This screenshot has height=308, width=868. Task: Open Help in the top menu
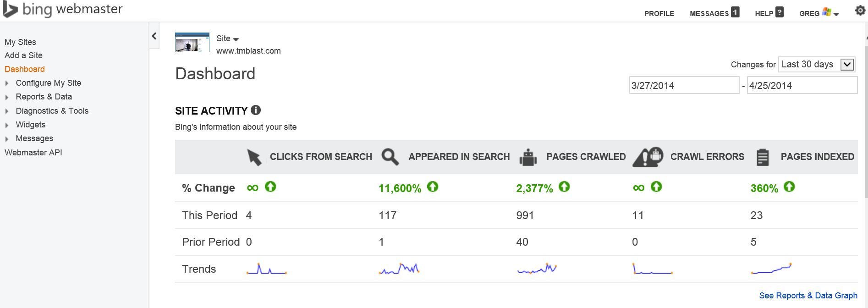tap(764, 14)
